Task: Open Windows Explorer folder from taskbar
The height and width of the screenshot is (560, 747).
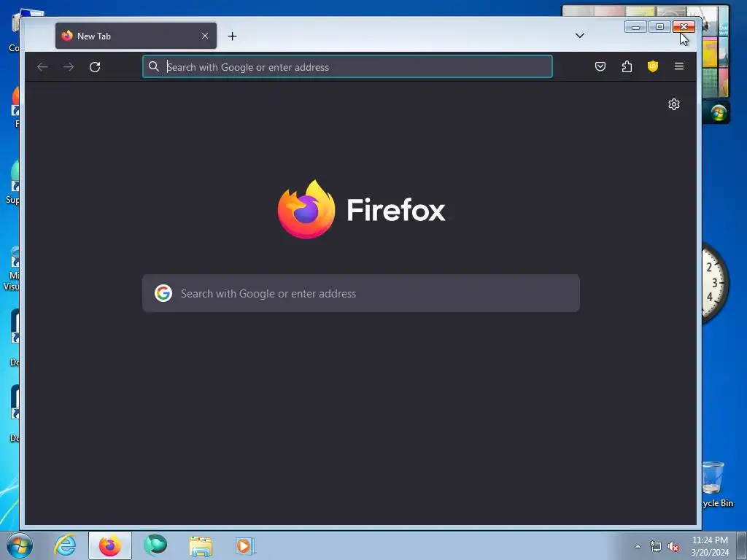Action: click(201, 546)
